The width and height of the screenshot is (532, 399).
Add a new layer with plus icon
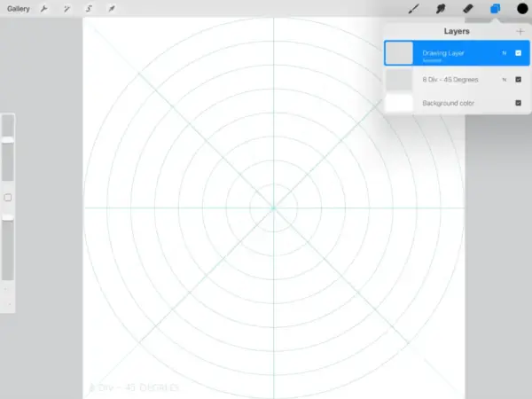coord(520,32)
